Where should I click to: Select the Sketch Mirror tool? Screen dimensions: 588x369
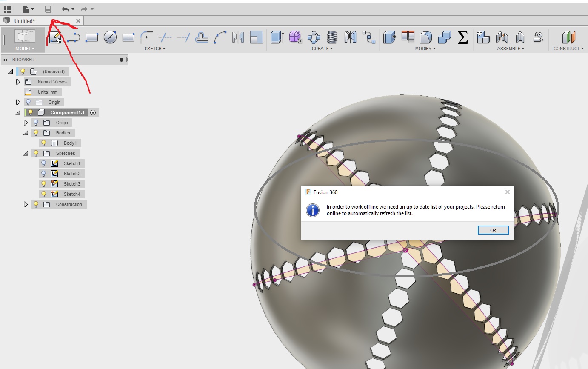point(238,37)
